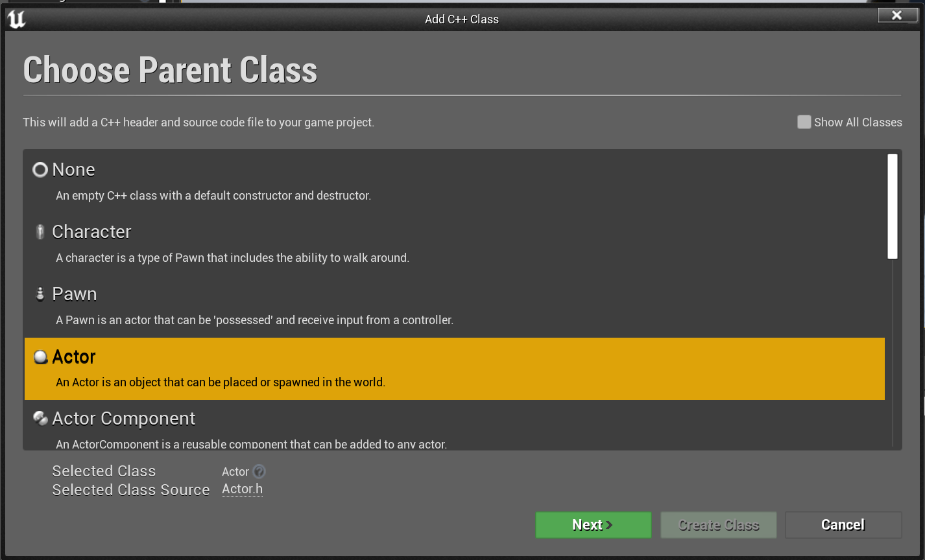Click the Pawn description text line
This screenshot has height=560, width=925.
pyautogui.click(x=254, y=320)
